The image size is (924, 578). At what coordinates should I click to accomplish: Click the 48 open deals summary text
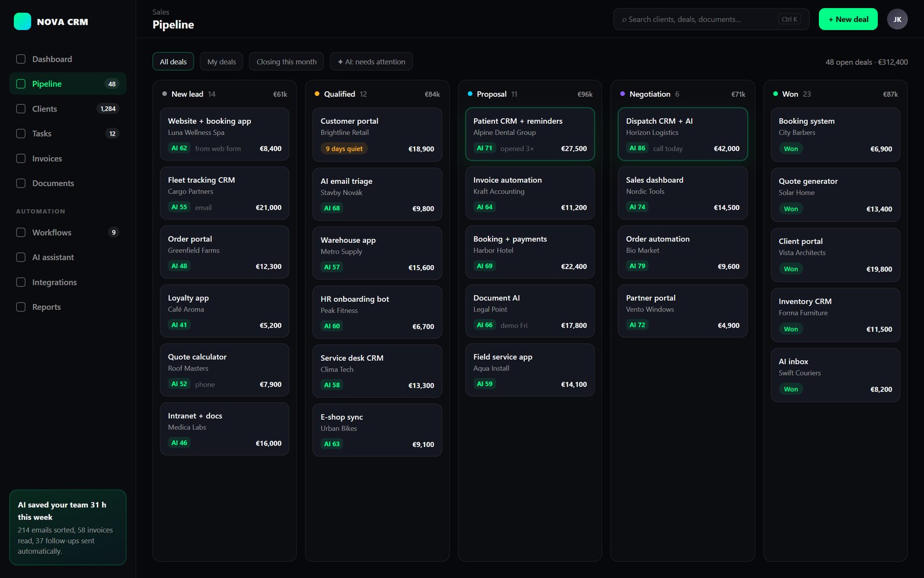866,62
